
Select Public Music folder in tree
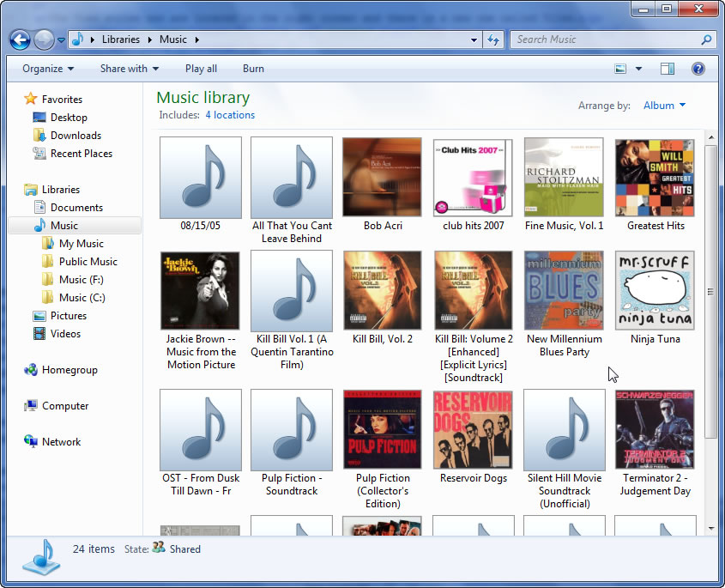[x=88, y=262]
